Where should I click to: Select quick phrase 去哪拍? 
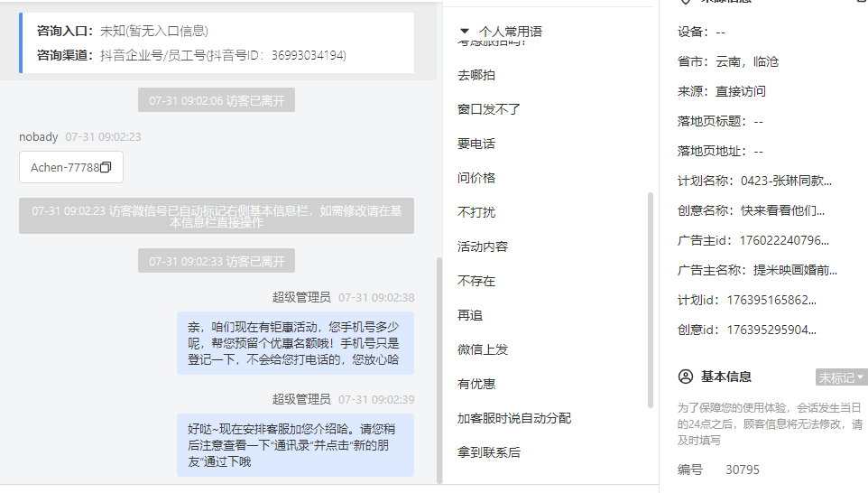pyautogui.click(x=476, y=75)
